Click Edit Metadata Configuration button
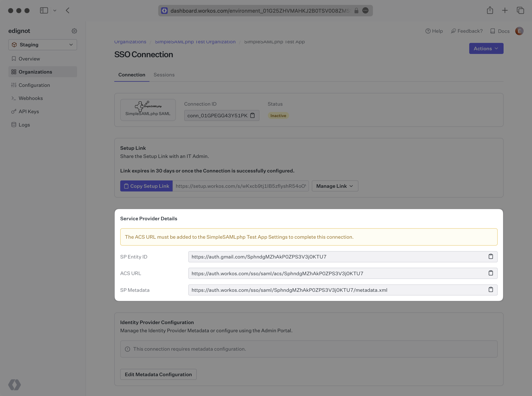 [x=158, y=374]
